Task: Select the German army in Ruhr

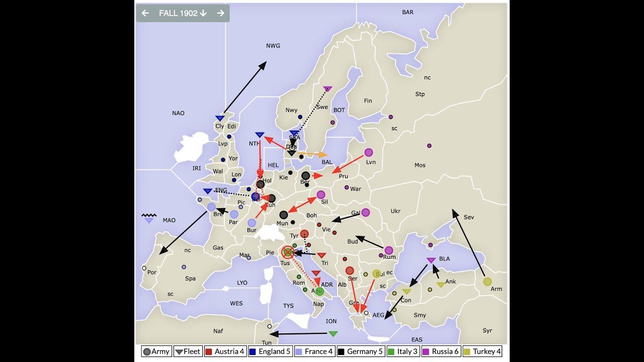Action: coord(271,199)
